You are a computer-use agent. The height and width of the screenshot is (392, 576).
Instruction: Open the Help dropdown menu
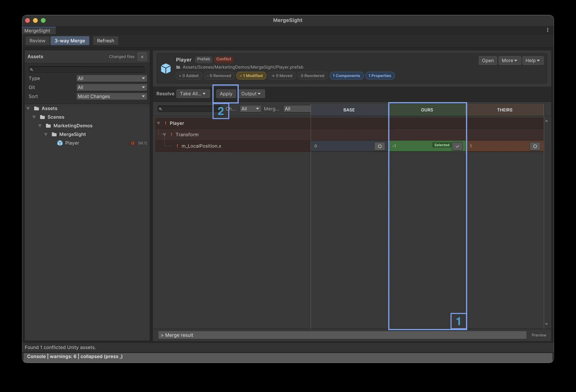532,60
